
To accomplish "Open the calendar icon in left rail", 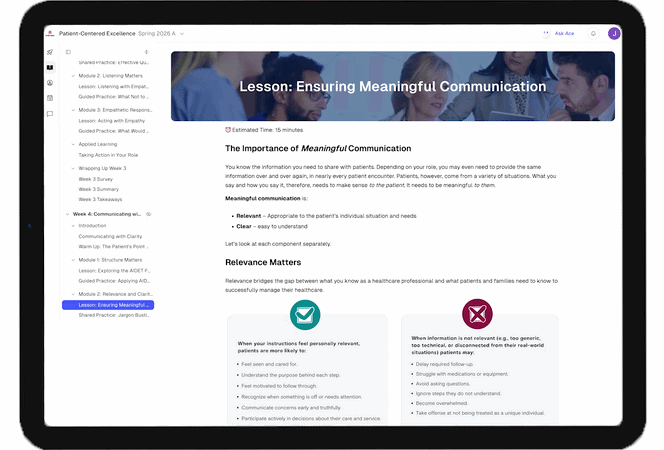I will click(50, 98).
